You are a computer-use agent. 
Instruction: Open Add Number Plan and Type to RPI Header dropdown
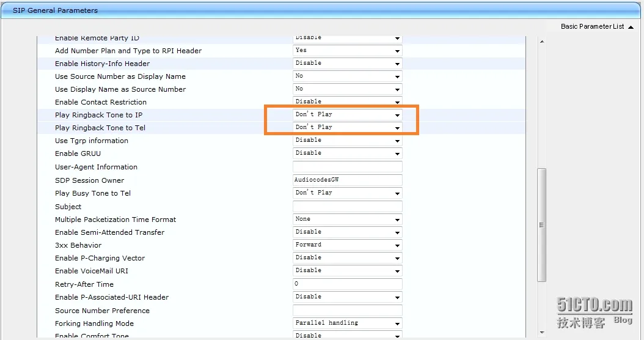click(348, 51)
